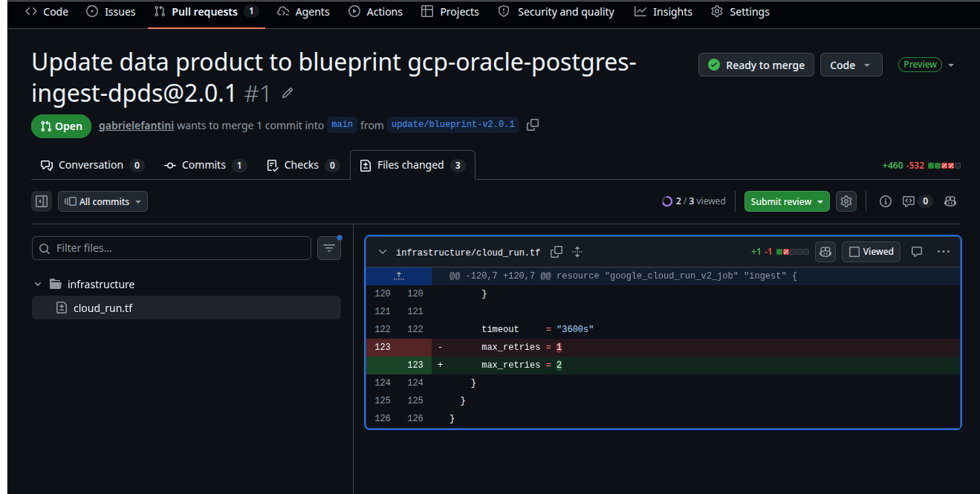The width and height of the screenshot is (980, 494).
Task: Click the cloud_run.tf modified file icon
Action: [x=62, y=308]
